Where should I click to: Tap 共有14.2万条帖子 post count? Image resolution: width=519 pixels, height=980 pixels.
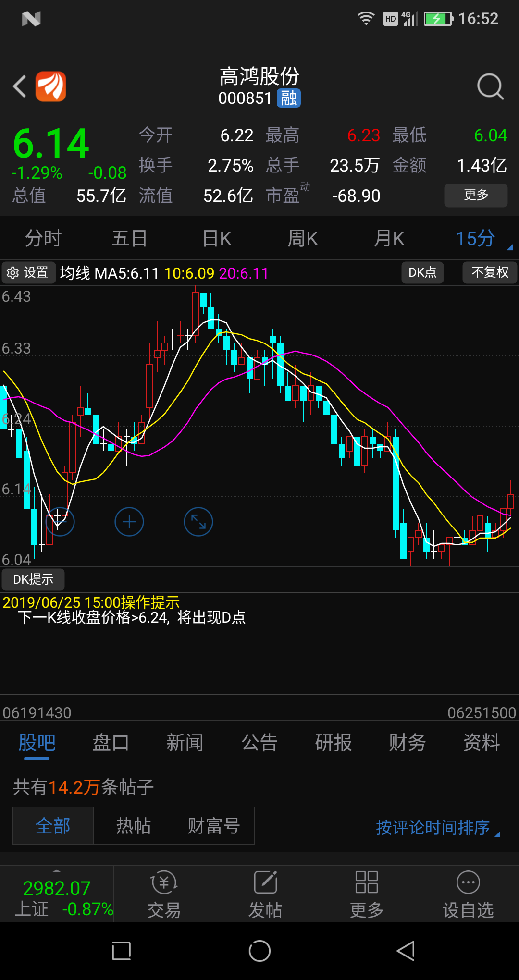pyautogui.click(x=83, y=787)
